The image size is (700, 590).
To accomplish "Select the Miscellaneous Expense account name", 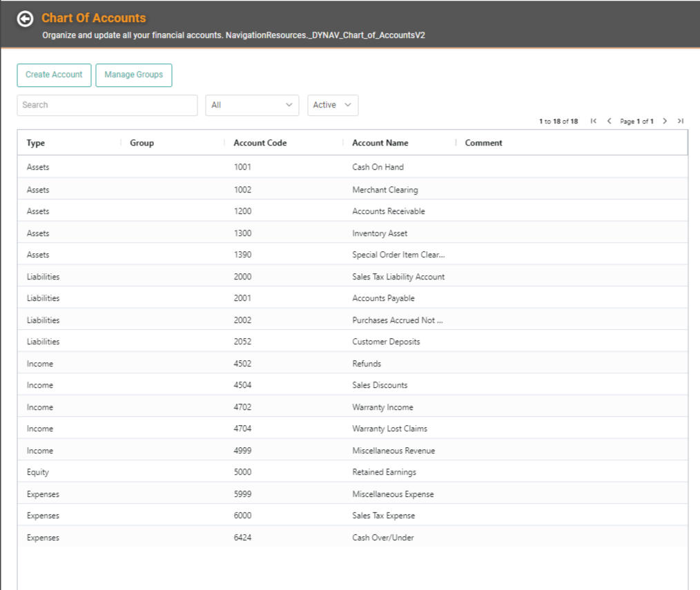I will 393,494.
